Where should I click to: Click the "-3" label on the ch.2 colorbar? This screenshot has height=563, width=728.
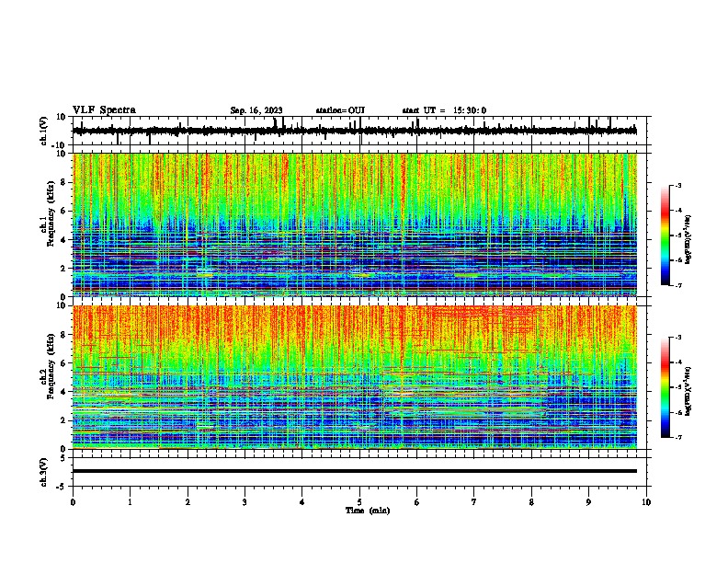pos(677,338)
